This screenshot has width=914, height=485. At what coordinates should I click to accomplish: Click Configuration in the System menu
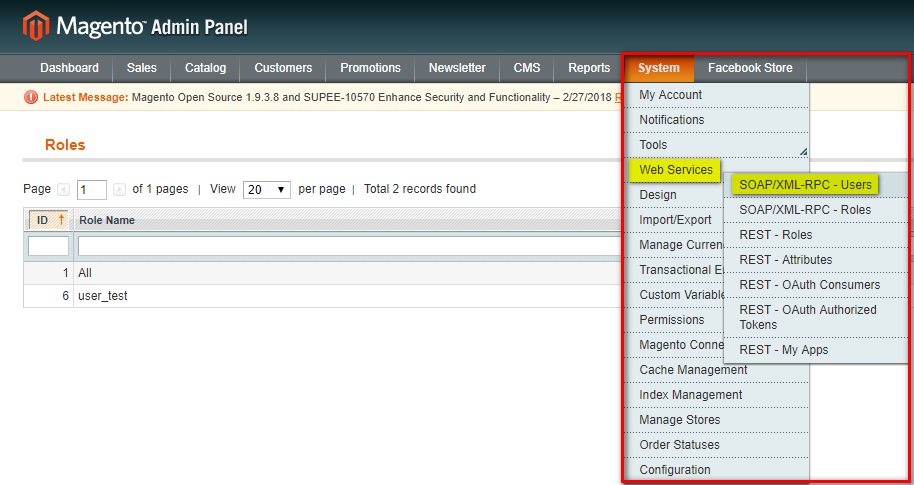[x=675, y=470]
